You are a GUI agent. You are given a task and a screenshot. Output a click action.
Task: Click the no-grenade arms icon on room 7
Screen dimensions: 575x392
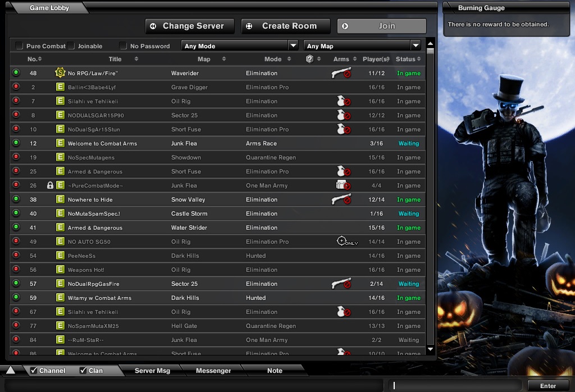pos(343,101)
